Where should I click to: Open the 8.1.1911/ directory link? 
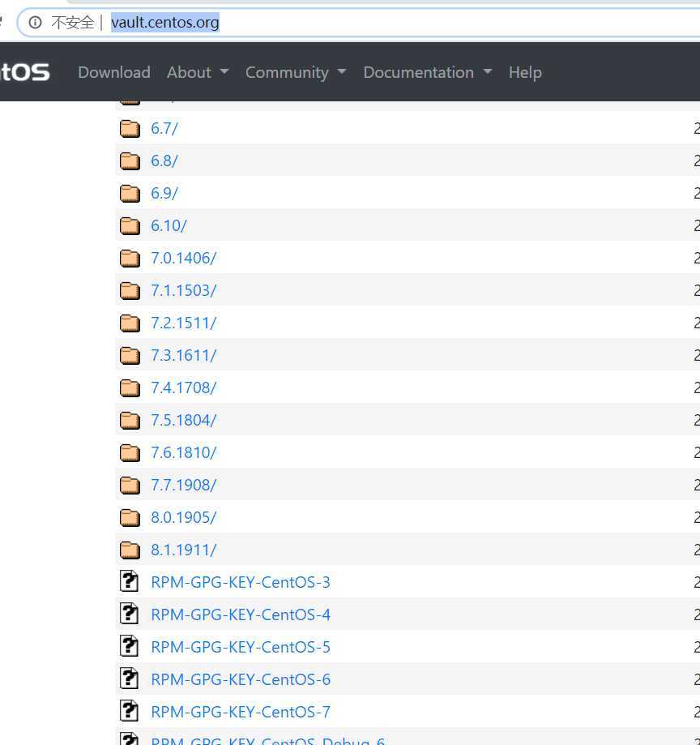click(x=184, y=550)
